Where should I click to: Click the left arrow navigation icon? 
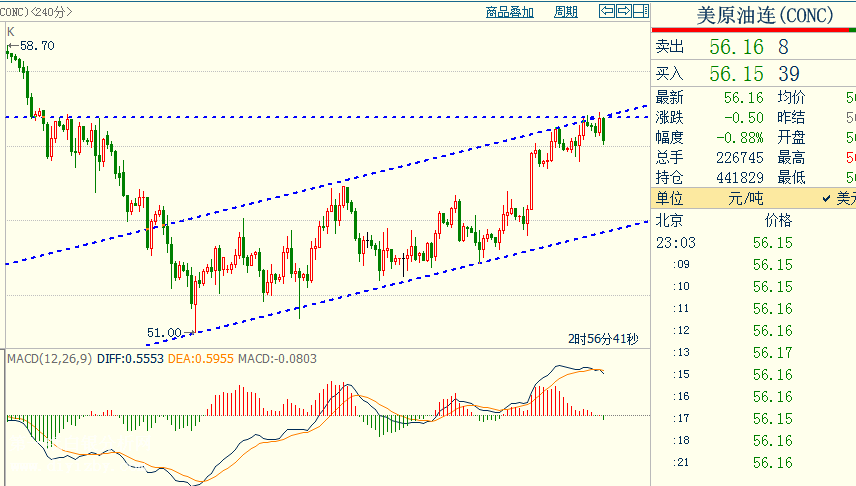[x=607, y=11]
